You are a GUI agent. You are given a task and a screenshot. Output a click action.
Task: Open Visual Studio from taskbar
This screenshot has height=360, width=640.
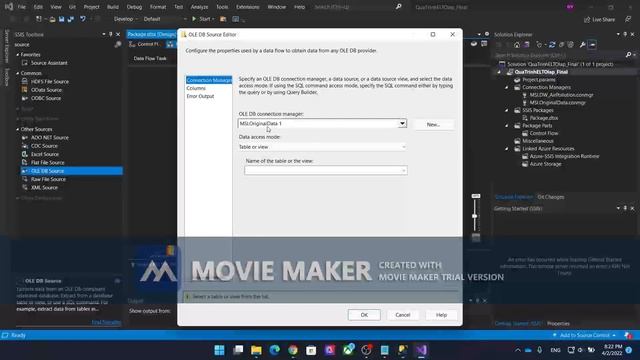(421, 350)
